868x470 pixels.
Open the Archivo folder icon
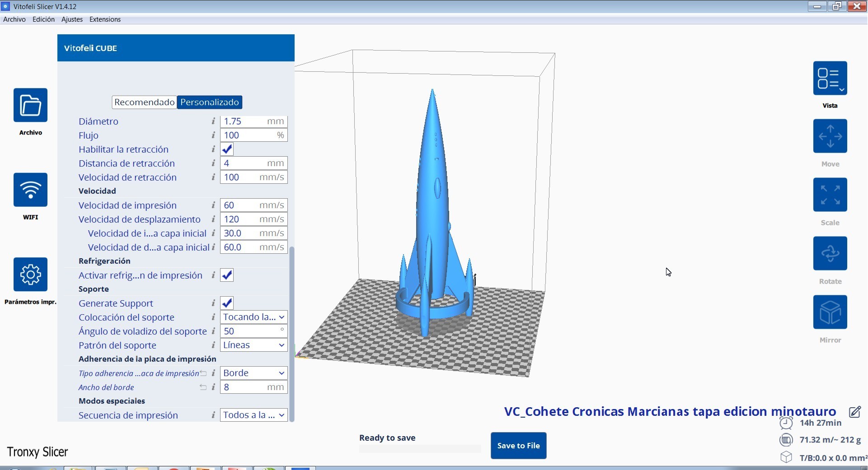coord(30,105)
